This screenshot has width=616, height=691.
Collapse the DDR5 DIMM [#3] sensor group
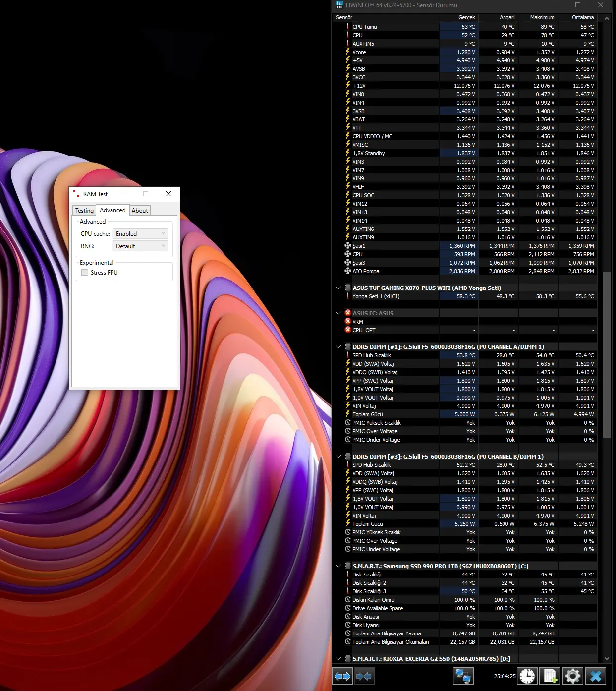pos(338,457)
